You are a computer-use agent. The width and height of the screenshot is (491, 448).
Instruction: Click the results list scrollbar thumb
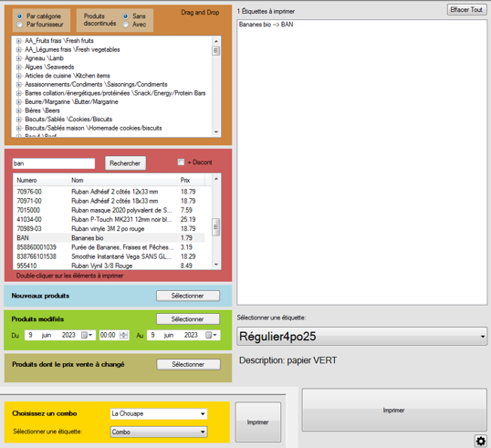click(x=215, y=227)
